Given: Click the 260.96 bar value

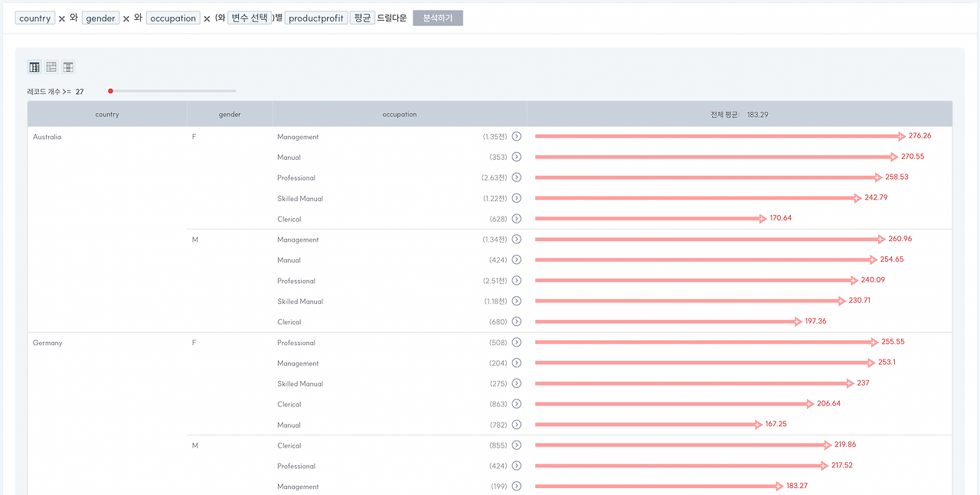Looking at the screenshot, I should (900, 239).
